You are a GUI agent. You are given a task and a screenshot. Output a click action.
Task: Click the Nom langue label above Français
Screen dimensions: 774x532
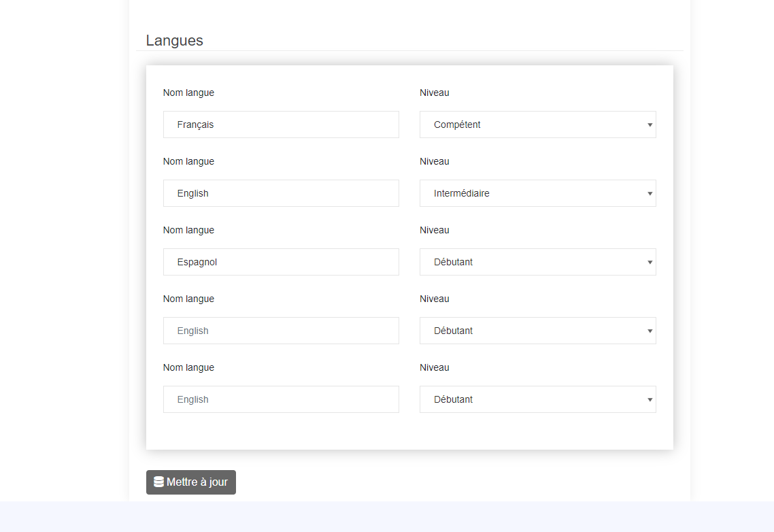coord(188,93)
